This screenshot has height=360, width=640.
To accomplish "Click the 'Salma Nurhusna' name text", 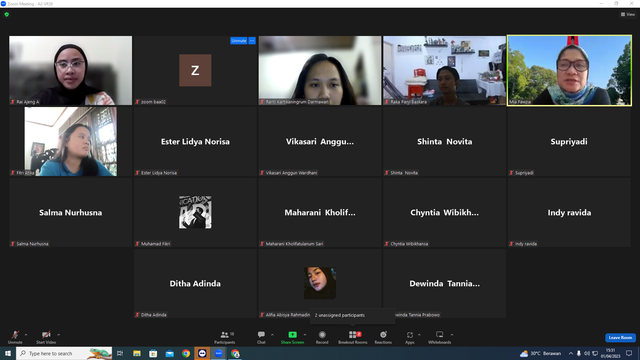I will click(71, 213).
